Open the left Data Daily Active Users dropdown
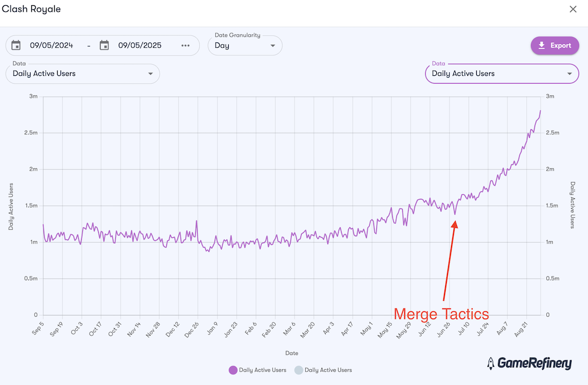The height and width of the screenshot is (385, 588). tap(83, 74)
